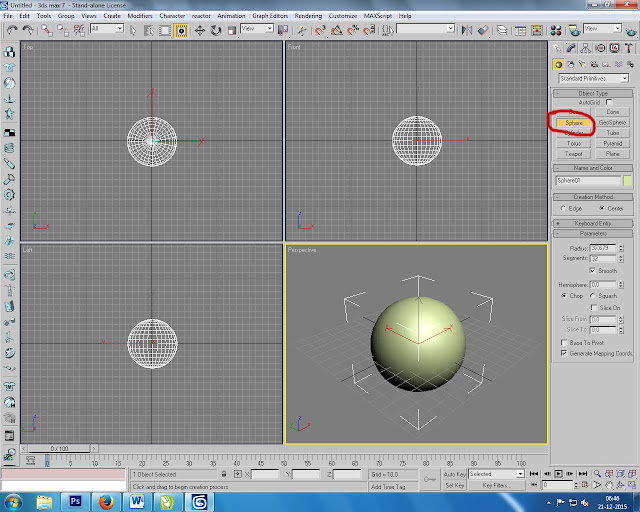Activate Select and Move tool
The height and width of the screenshot is (512, 640).
[200, 30]
